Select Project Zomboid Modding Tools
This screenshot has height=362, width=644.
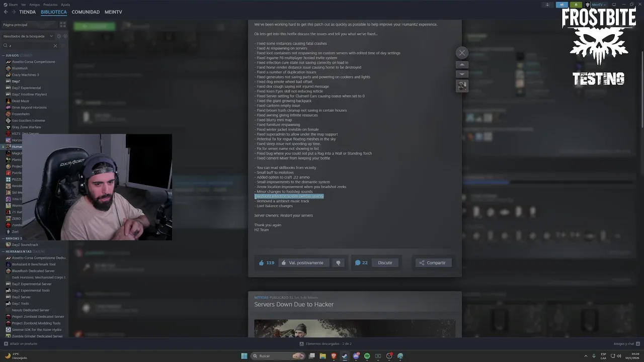tap(36, 323)
